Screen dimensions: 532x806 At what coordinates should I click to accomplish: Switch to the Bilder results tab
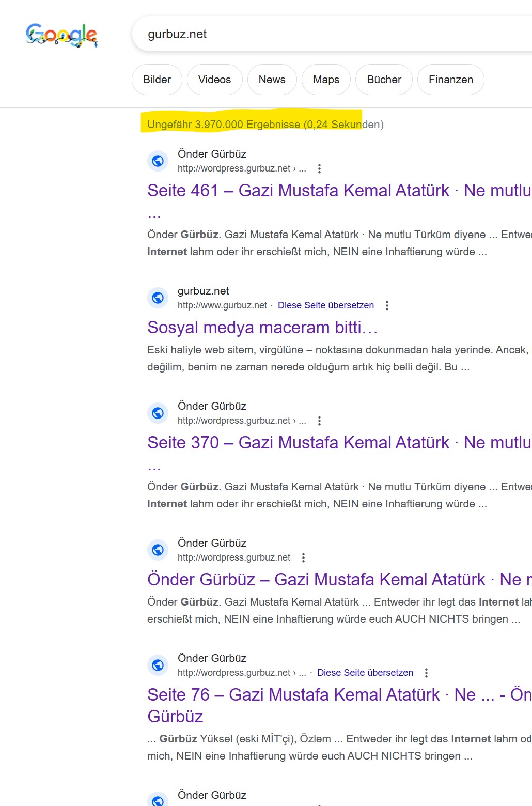click(157, 80)
